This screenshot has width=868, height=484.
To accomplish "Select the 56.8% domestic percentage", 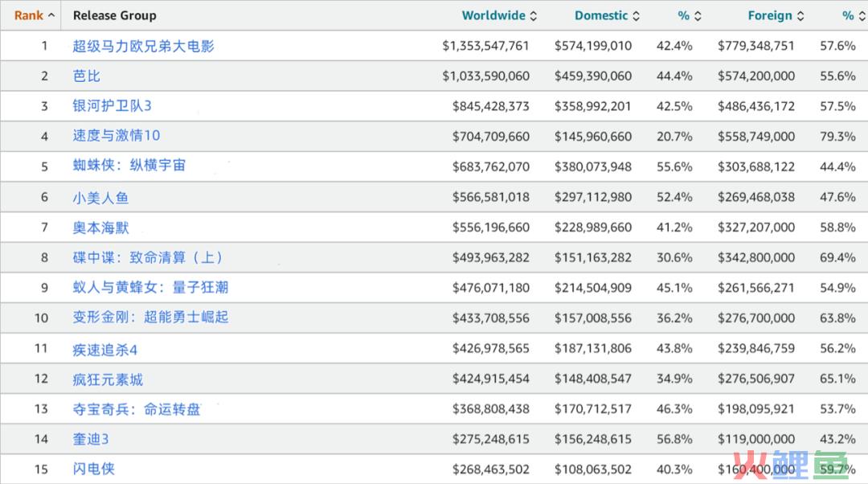I will [674, 439].
